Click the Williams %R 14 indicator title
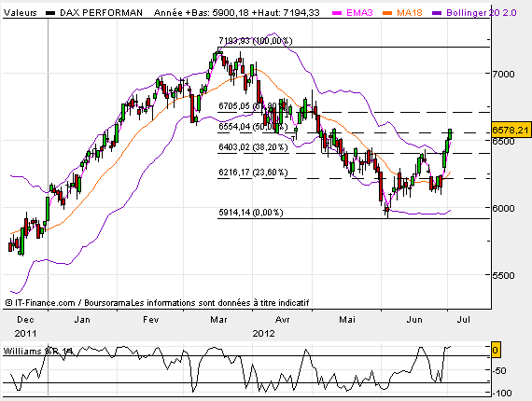 click(x=38, y=352)
